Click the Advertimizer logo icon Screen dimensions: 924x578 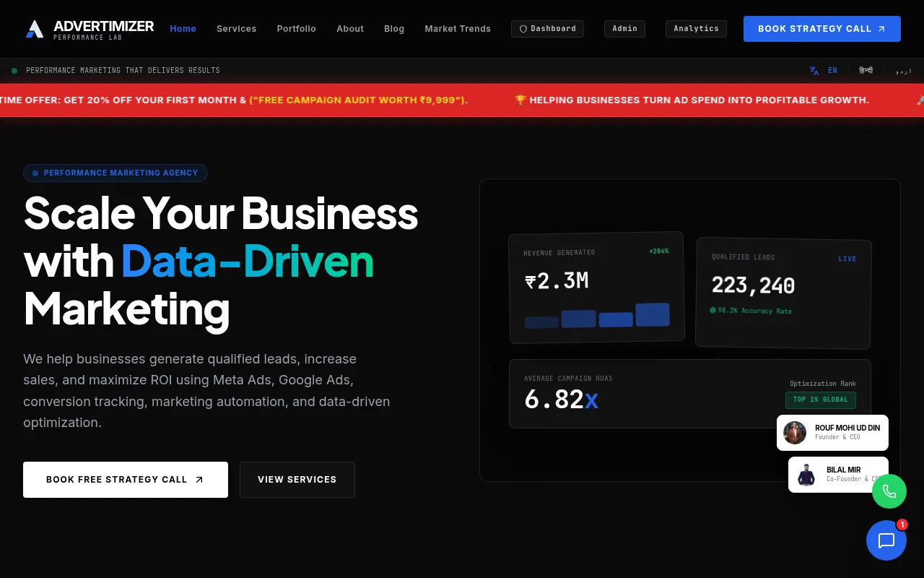pyautogui.click(x=35, y=29)
